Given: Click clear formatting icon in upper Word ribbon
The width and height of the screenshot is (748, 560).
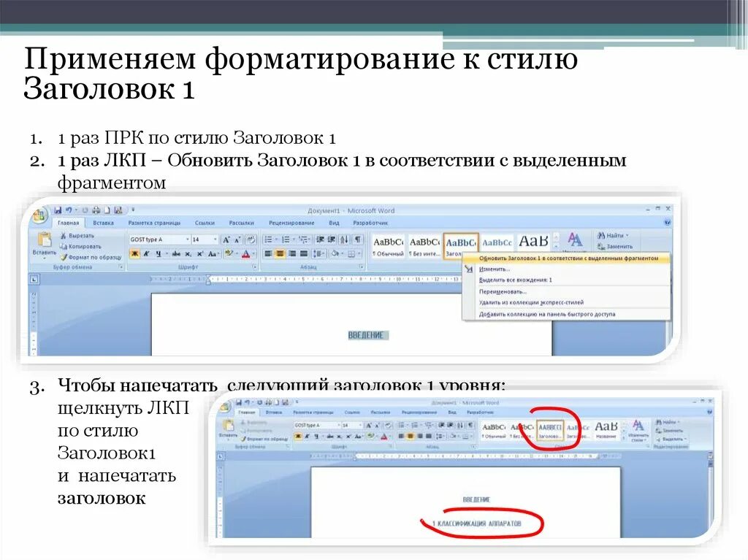Looking at the screenshot, I should click(x=251, y=240).
